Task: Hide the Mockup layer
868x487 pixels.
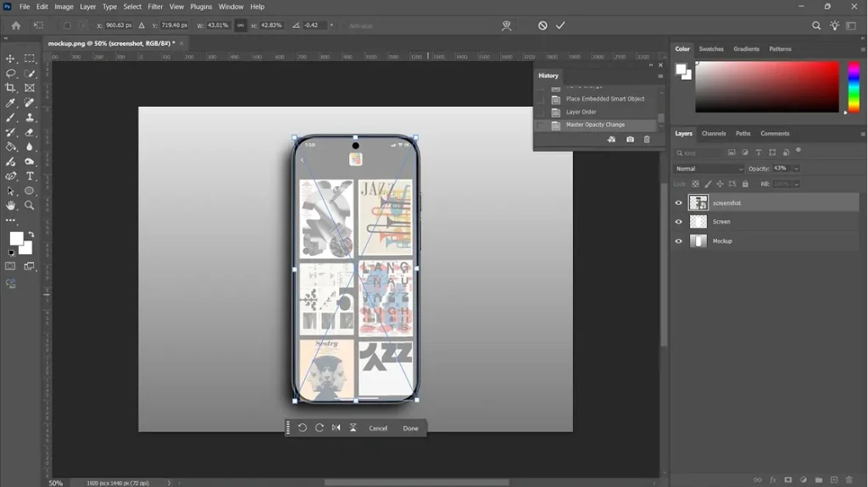Action: coord(679,241)
